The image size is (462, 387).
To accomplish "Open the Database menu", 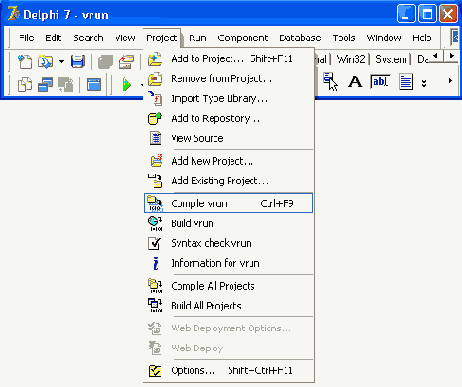I will tap(300, 38).
